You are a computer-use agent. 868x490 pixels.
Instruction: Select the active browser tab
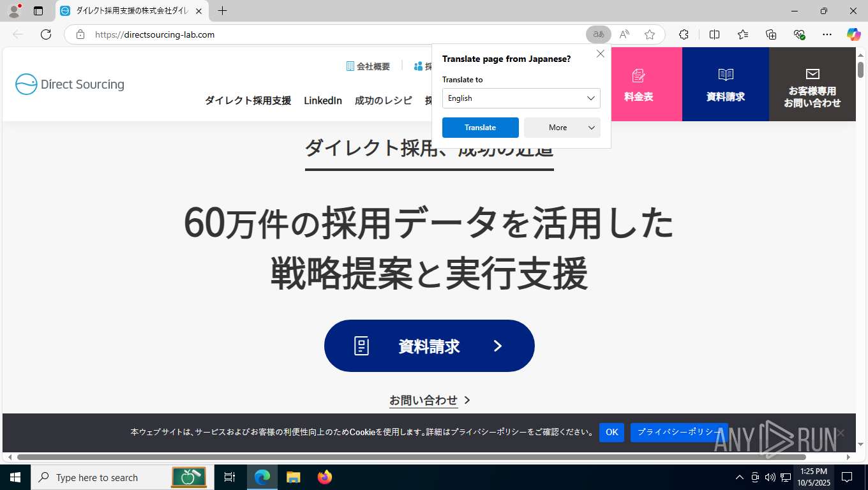(131, 11)
